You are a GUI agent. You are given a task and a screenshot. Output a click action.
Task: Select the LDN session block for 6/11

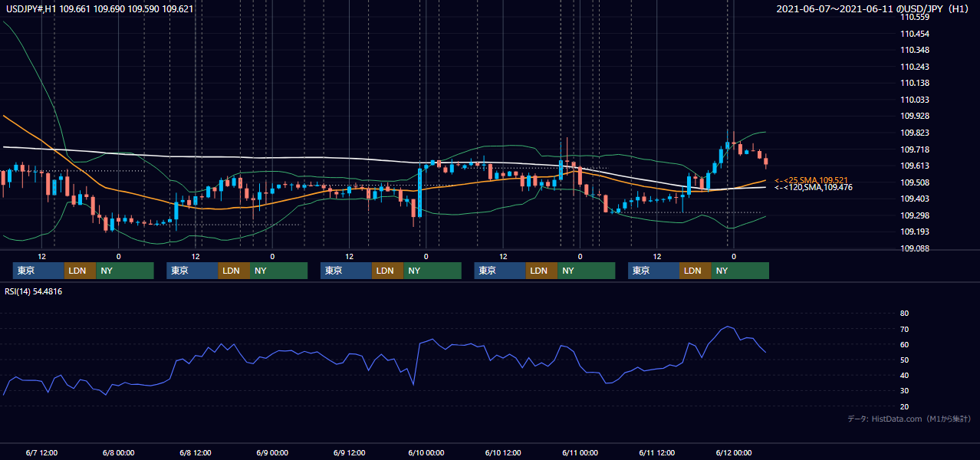(x=695, y=271)
